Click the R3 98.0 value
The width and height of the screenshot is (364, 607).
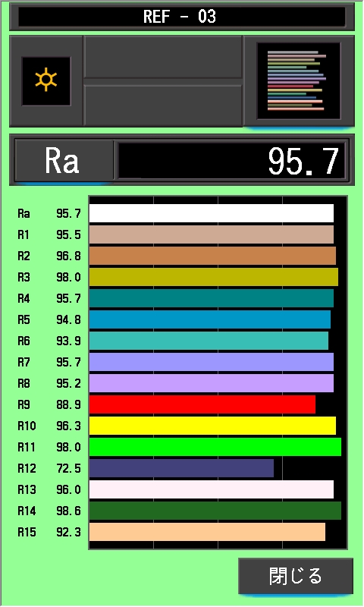pyautogui.click(x=68, y=278)
